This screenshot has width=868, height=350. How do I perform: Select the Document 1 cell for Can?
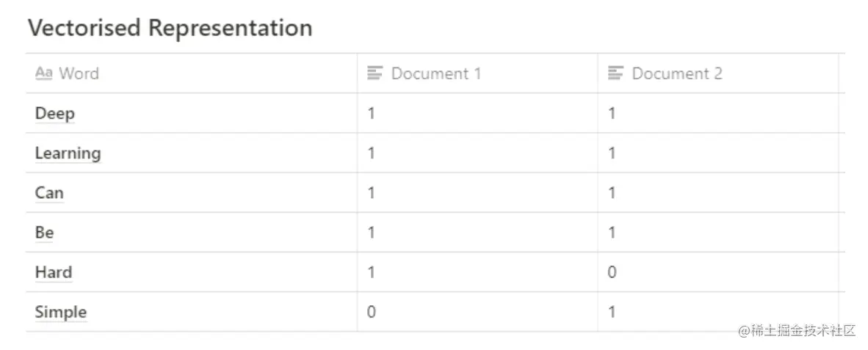click(x=477, y=193)
